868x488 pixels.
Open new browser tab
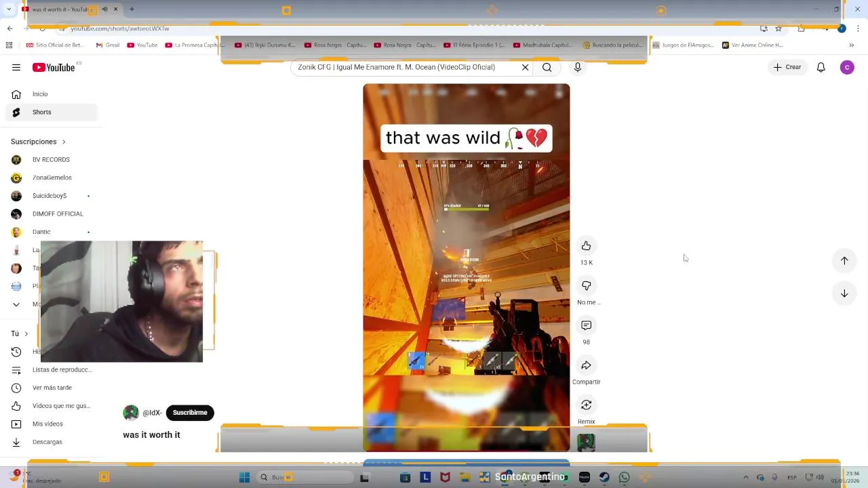pyautogui.click(x=132, y=9)
